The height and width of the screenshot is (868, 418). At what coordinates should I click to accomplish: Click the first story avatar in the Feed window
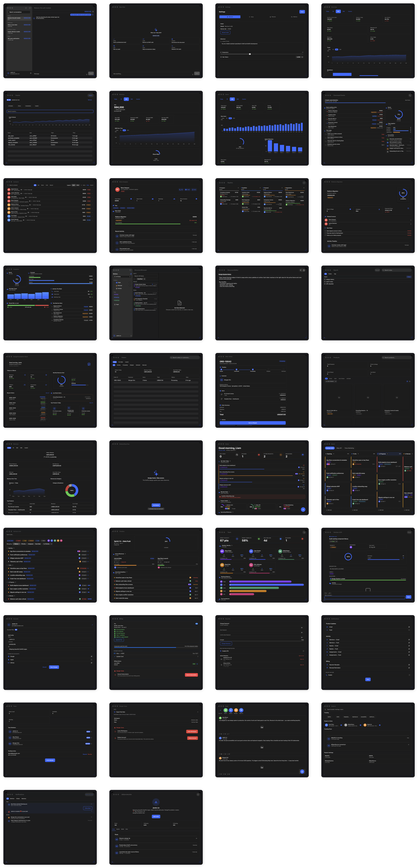click(226, 710)
